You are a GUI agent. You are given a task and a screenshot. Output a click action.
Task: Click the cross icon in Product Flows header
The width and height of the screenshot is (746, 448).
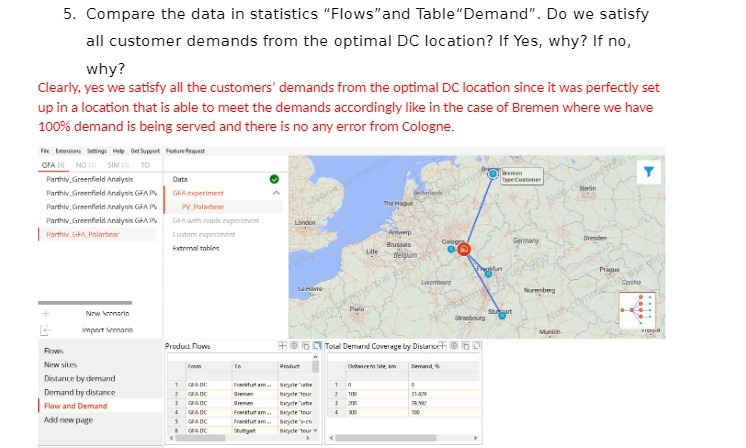[282, 346]
